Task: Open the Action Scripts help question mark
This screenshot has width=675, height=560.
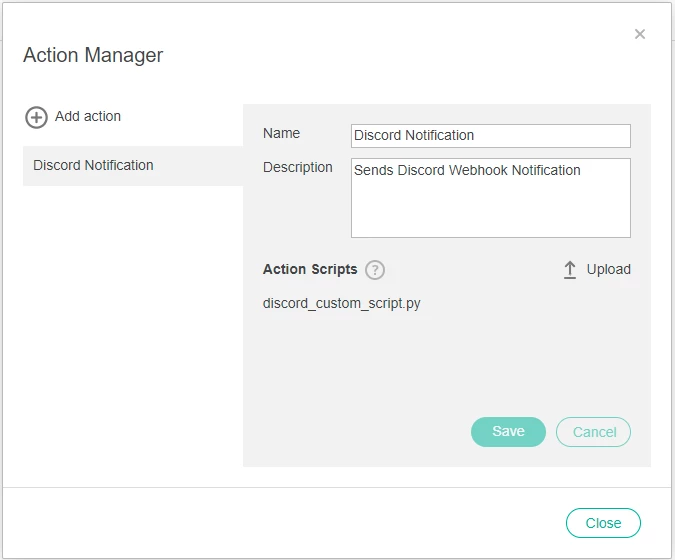Action: click(x=375, y=270)
